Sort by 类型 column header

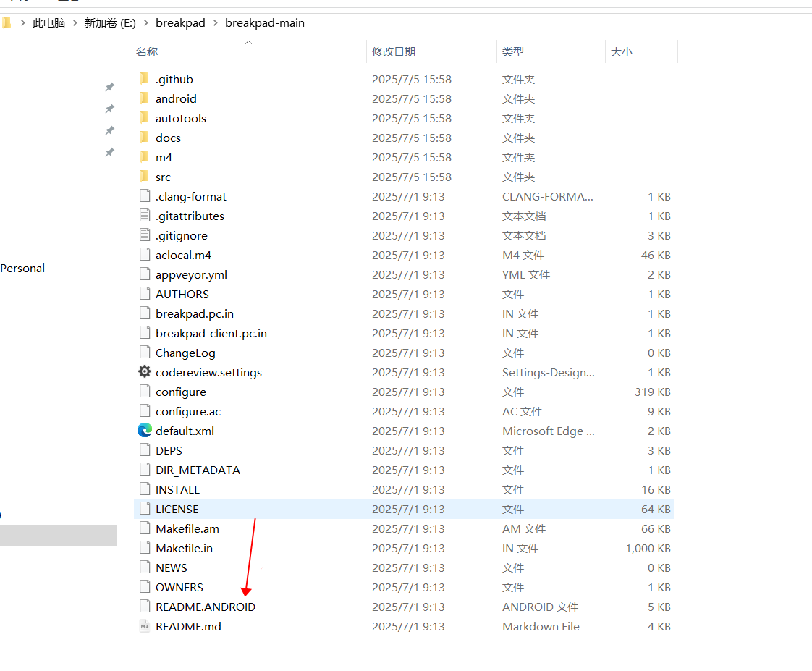coord(512,51)
